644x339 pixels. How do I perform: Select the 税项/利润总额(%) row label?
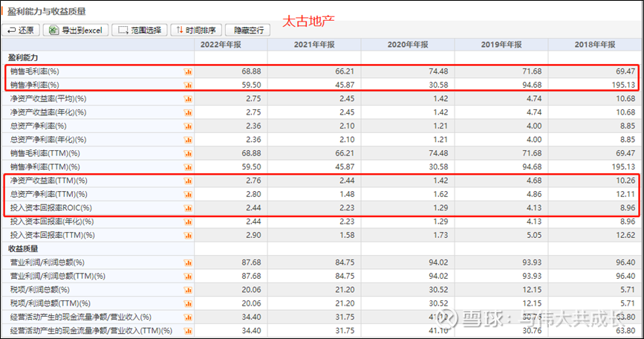(40, 290)
